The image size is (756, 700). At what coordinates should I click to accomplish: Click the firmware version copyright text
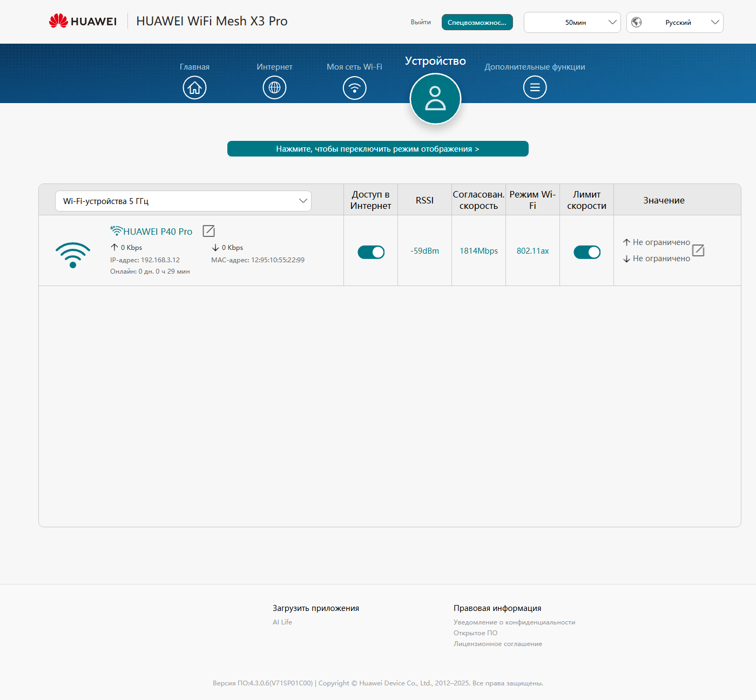(x=378, y=683)
